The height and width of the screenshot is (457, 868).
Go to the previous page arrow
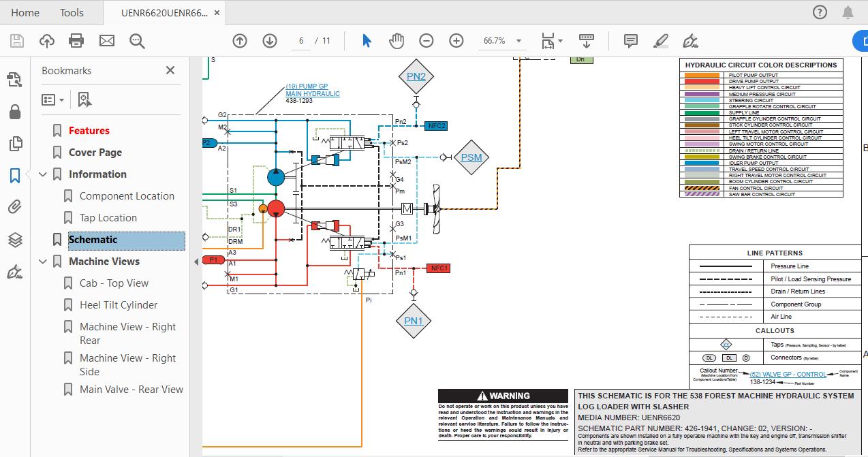240,41
